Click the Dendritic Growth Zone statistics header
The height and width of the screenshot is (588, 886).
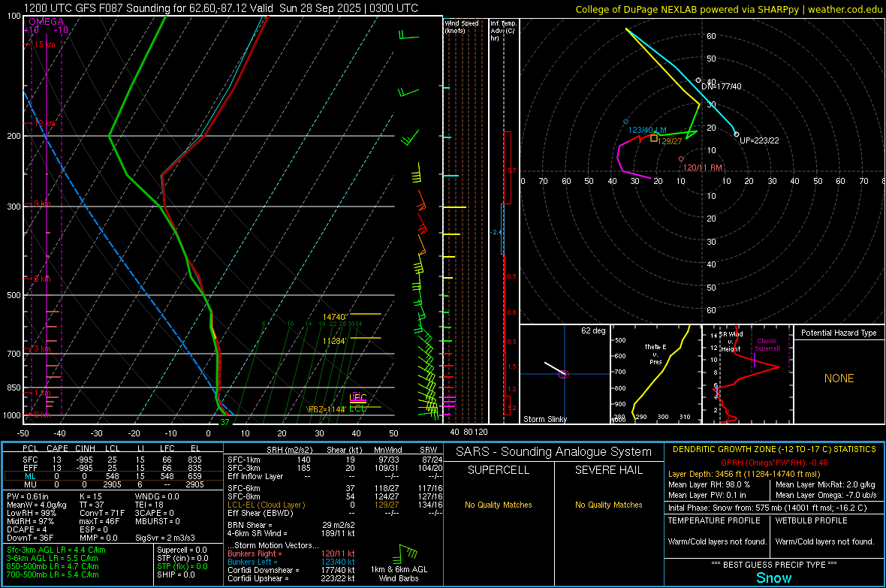click(774, 450)
